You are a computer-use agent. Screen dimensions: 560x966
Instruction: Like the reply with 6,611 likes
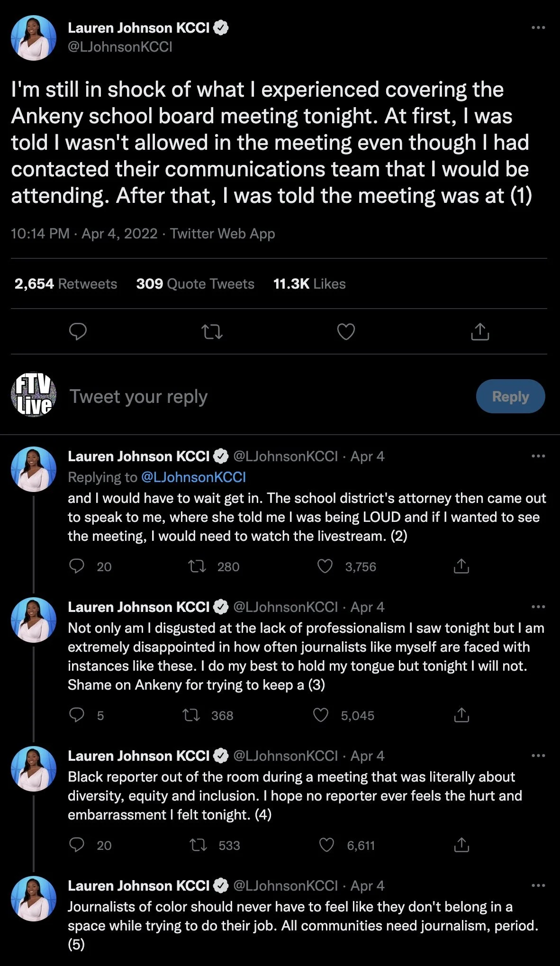click(326, 845)
